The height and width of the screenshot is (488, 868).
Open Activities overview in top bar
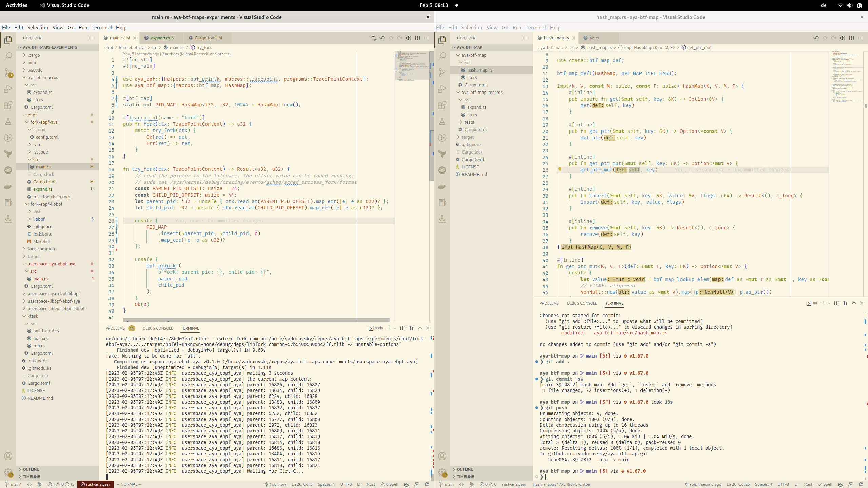tap(17, 5)
